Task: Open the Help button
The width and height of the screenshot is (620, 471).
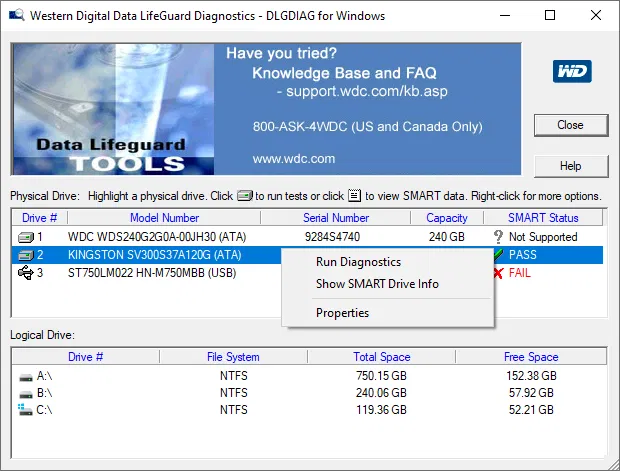Action: [x=571, y=166]
